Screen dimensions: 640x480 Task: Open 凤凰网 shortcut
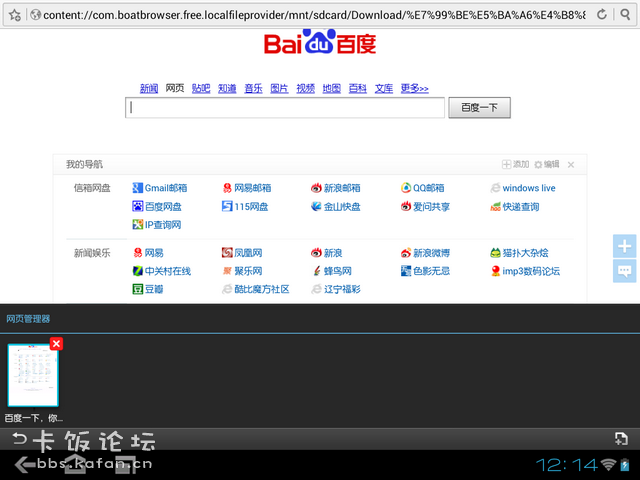tap(242, 253)
